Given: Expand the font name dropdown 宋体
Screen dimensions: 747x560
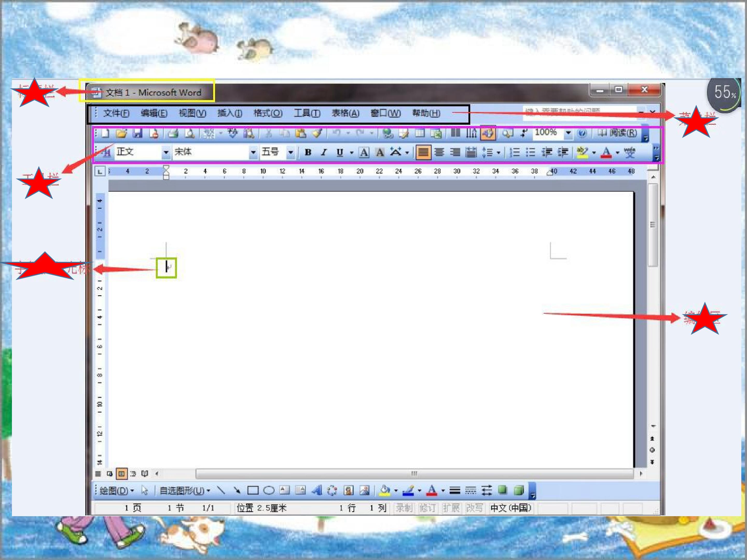Looking at the screenshot, I should tap(253, 152).
